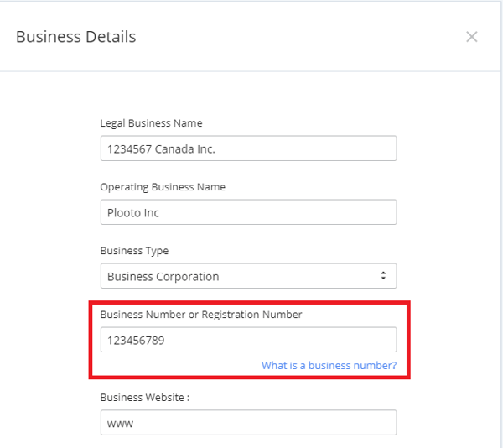This screenshot has width=503, height=448.
Task: Click the 'Business Details' heading
Action: click(76, 37)
